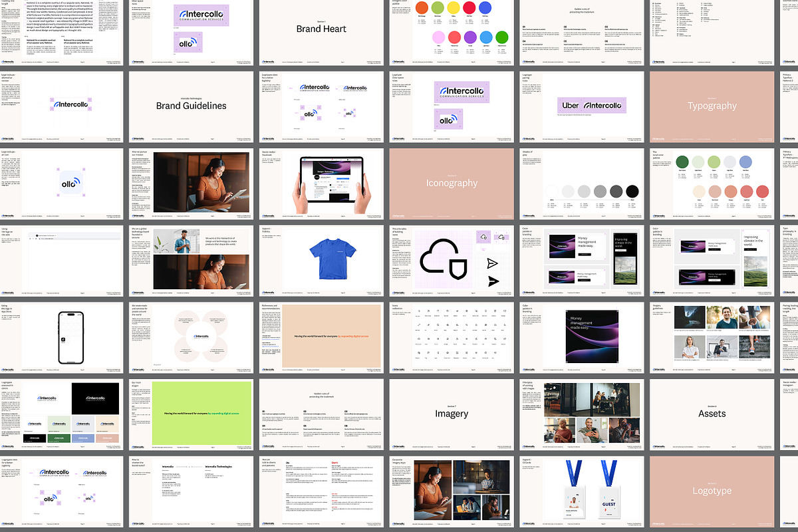This screenshot has height=532, width=798.
Task: Pick the beige swatch in the brand palette
Action: click(699, 192)
